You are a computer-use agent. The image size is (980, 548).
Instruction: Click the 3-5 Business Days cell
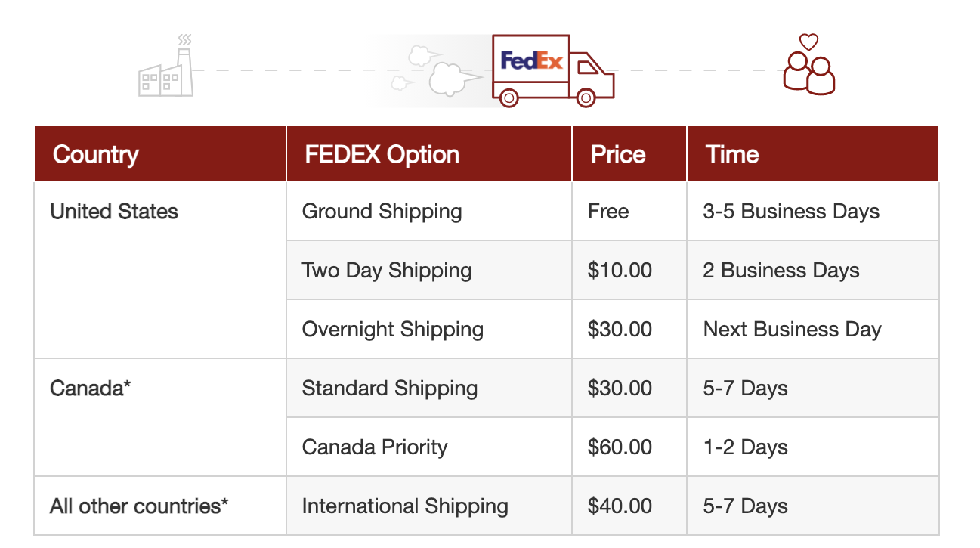click(x=813, y=212)
